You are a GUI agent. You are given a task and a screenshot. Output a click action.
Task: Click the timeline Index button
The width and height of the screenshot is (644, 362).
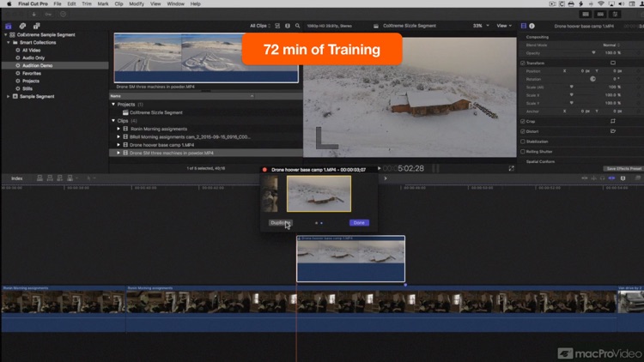tap(17, 178)
